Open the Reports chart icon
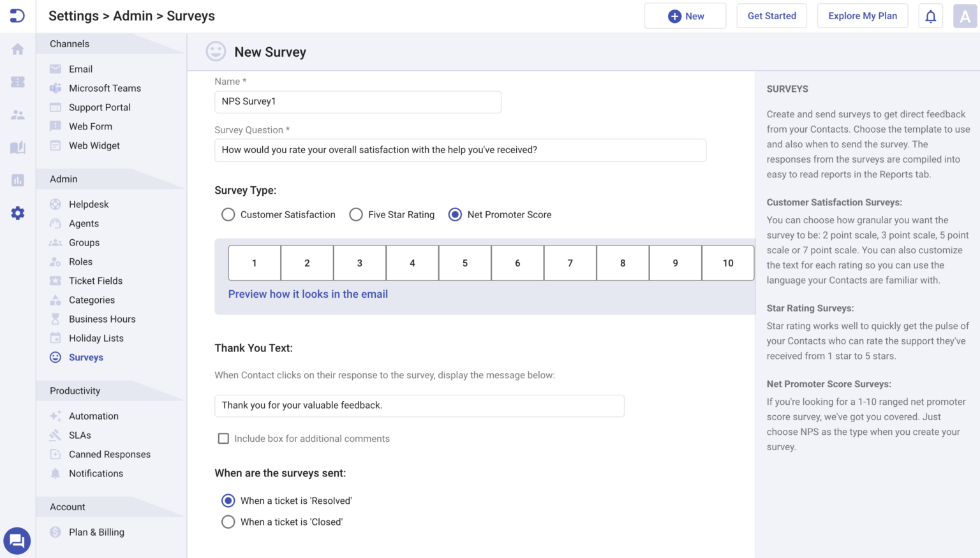Screen dimensions: 980x558 click(x=17, y=180)
